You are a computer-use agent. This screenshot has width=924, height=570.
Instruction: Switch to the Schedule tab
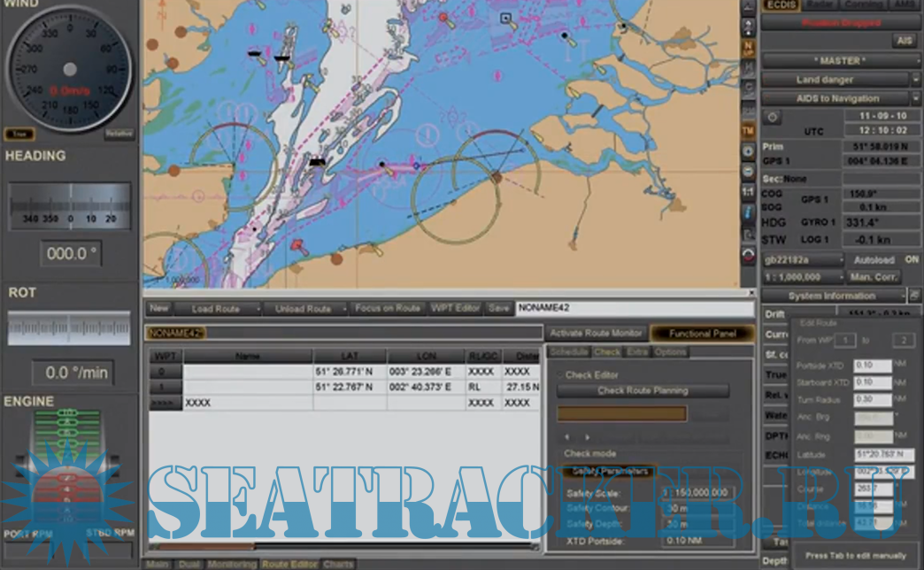[568, 352]
